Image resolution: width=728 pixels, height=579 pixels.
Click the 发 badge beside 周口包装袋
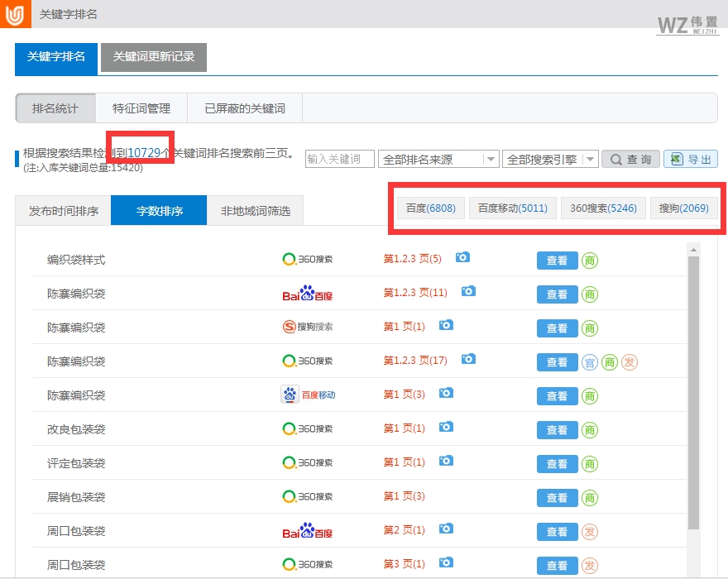(x=588, y=531)
